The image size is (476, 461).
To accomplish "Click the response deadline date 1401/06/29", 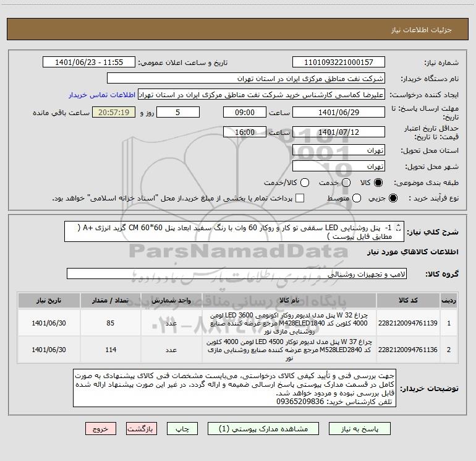I will [x=339, y=112].
